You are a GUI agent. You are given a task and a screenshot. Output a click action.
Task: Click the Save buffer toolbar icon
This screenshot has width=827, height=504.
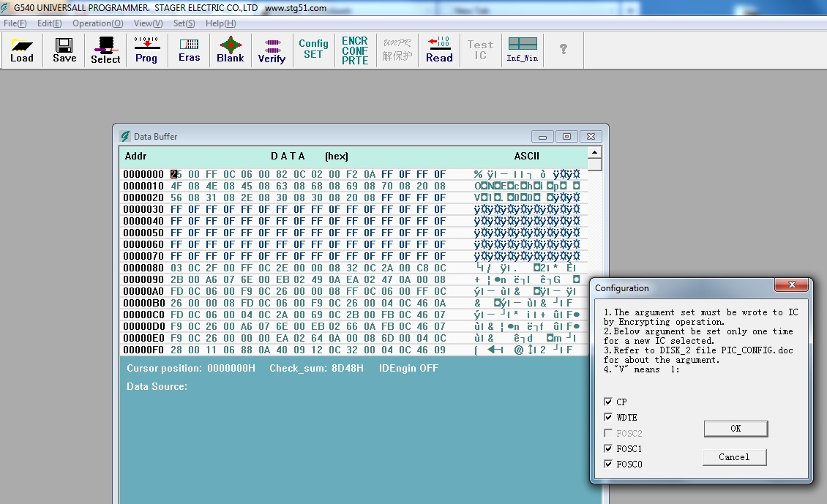(64, 50)
